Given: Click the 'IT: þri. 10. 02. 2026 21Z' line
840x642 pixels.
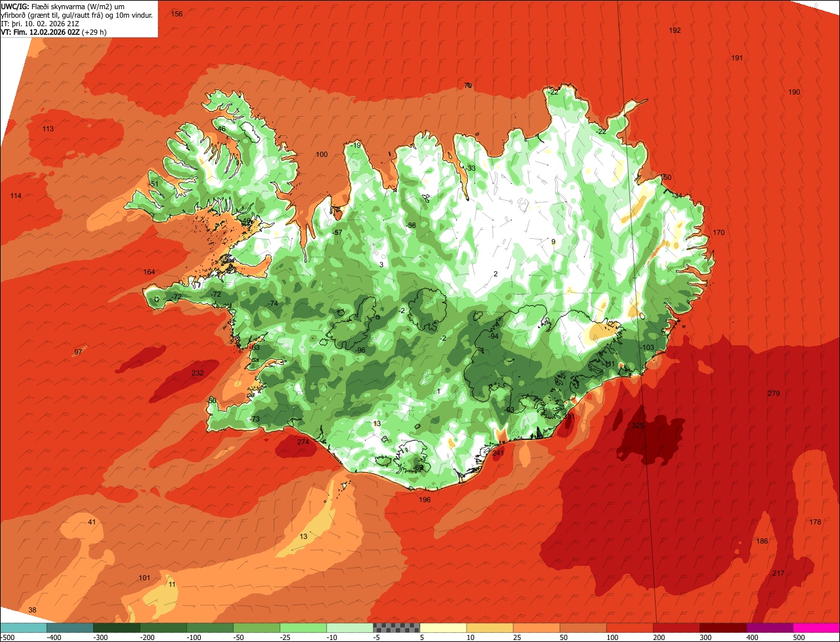Looking at the screenshot, I should [39, 23].
